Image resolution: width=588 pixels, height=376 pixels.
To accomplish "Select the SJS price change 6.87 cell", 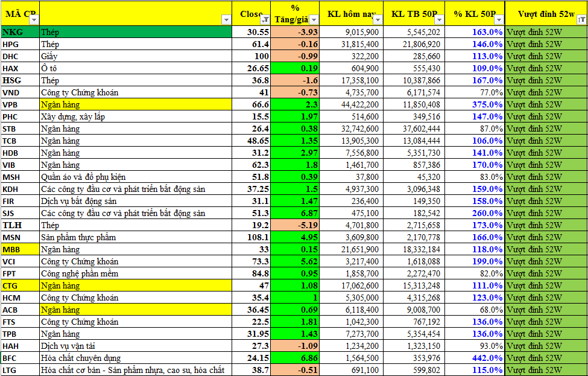I will 296,213.
